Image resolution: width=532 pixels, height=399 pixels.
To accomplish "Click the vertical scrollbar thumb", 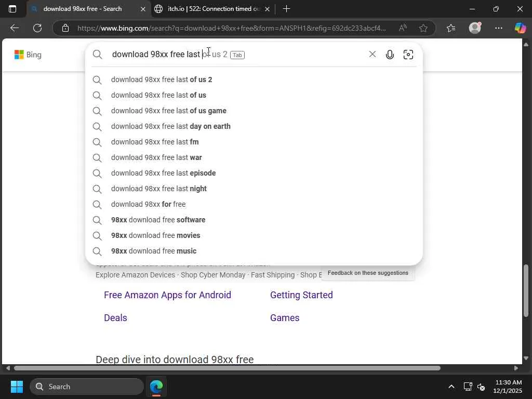I will pos(526,291).
